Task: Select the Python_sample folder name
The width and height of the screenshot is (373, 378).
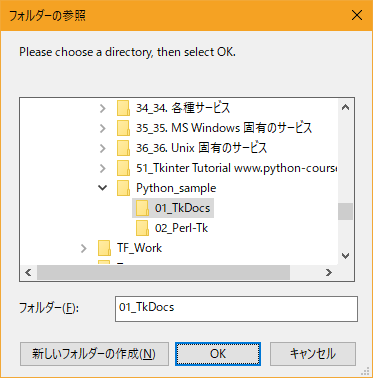Action: 176,188
